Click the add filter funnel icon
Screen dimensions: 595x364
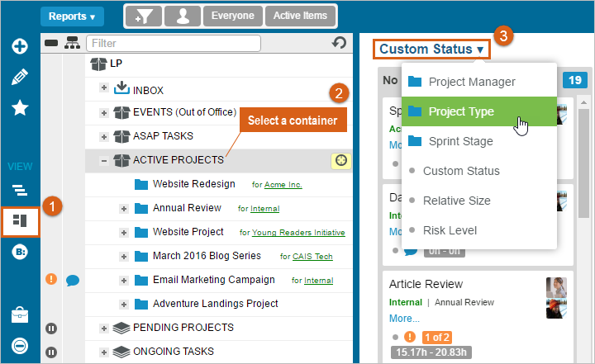[143, 16]
